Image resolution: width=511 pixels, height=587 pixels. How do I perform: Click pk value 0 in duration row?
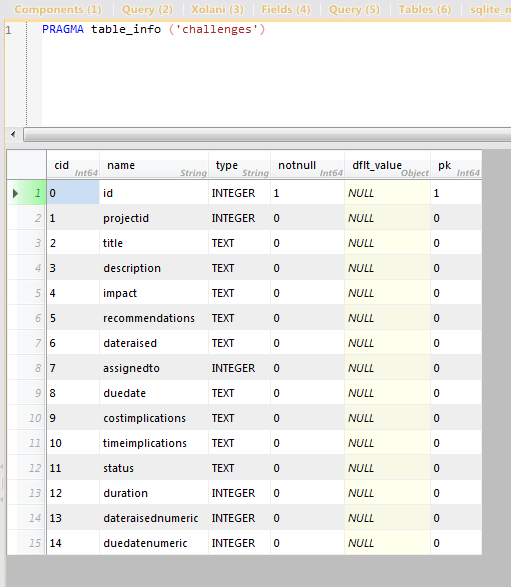(456, 493)
